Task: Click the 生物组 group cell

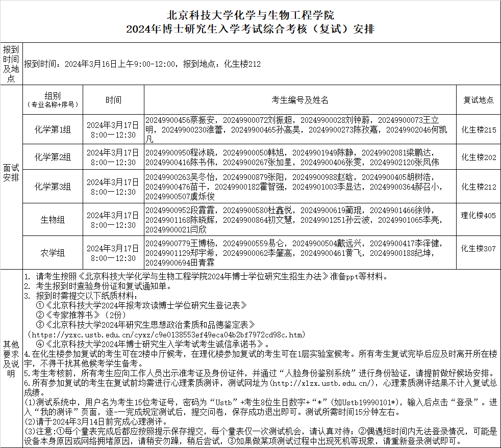Action: tap(53, 220)
